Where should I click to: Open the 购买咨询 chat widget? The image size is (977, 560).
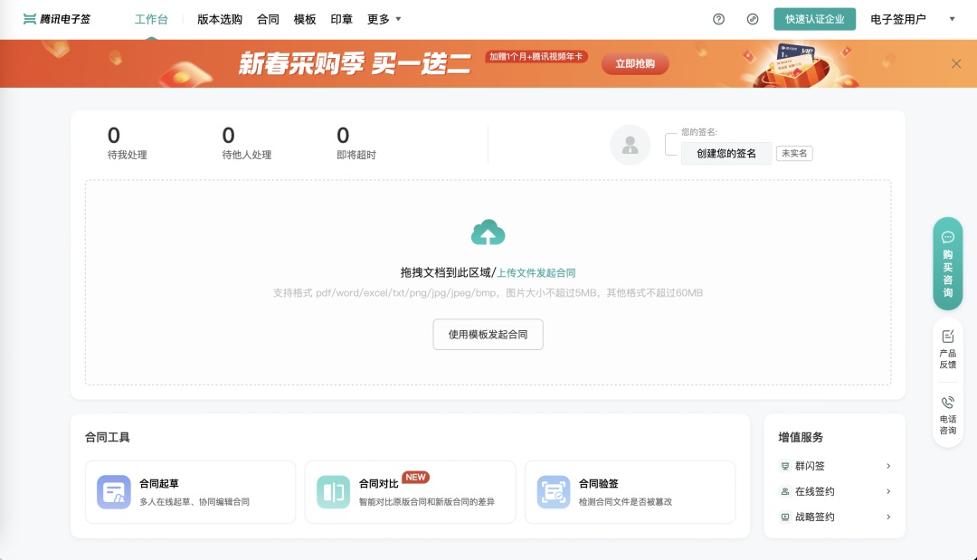tap(947, 264)
